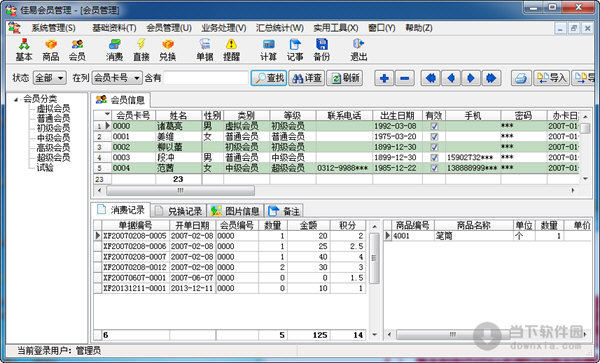The height and width of the screenshot is (363, 600).
Task: Toggle 有效 checkbox for member 0004
Action: pyautogui.click(x=434, y=168)
